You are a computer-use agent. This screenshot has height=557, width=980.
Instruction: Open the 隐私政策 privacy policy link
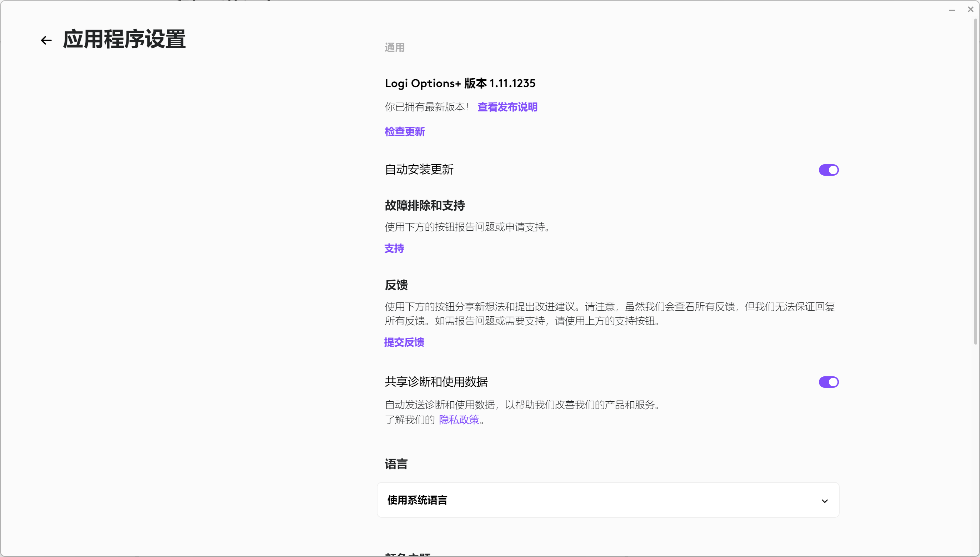point(459,420)
